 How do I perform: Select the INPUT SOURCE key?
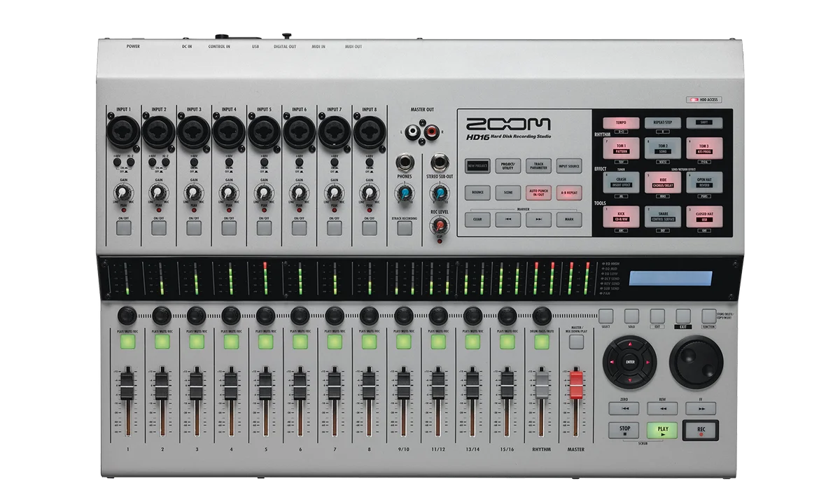[x=569, y=166]
